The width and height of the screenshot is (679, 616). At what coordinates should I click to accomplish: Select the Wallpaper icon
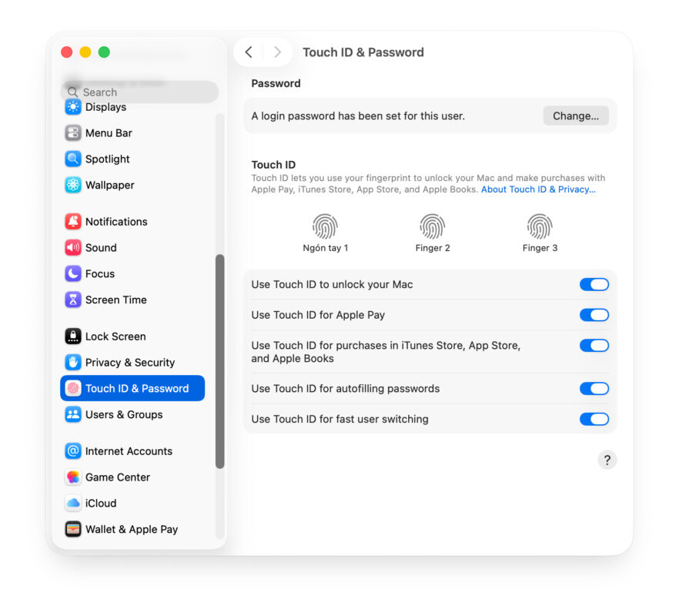(x=73, y=185)
